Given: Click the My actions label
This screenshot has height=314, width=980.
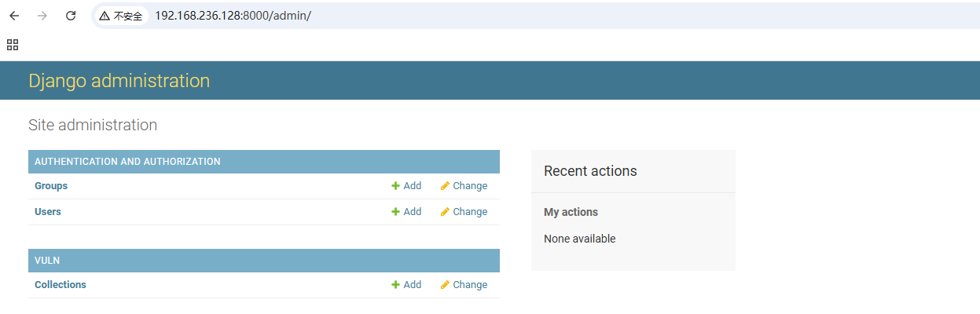Looking at the screenshot, I should [x=571, y=212].
